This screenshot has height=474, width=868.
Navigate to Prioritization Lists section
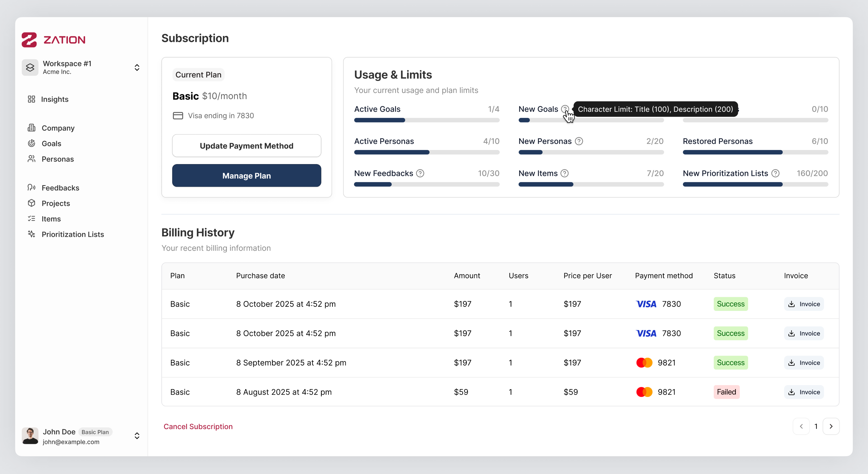(72, 235)
